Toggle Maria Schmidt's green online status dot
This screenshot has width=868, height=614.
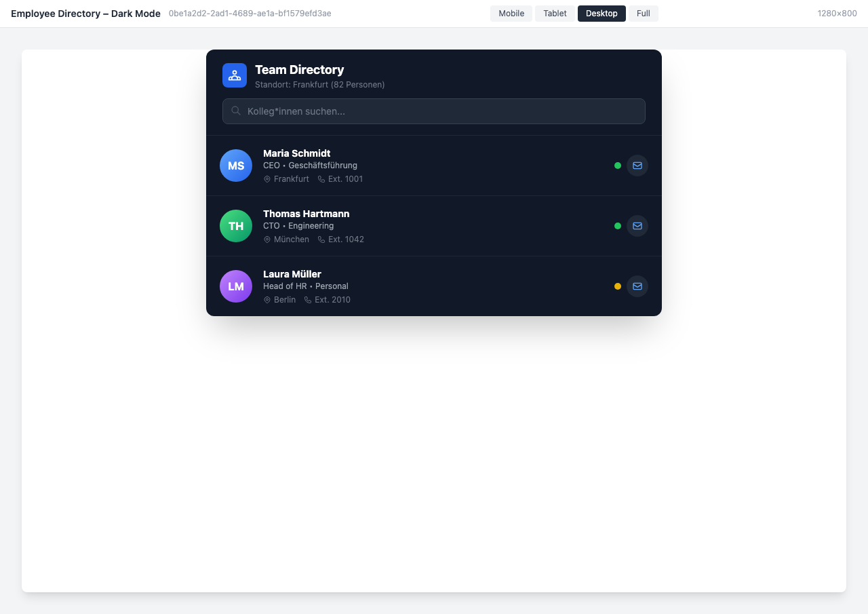tap(617, 165)
